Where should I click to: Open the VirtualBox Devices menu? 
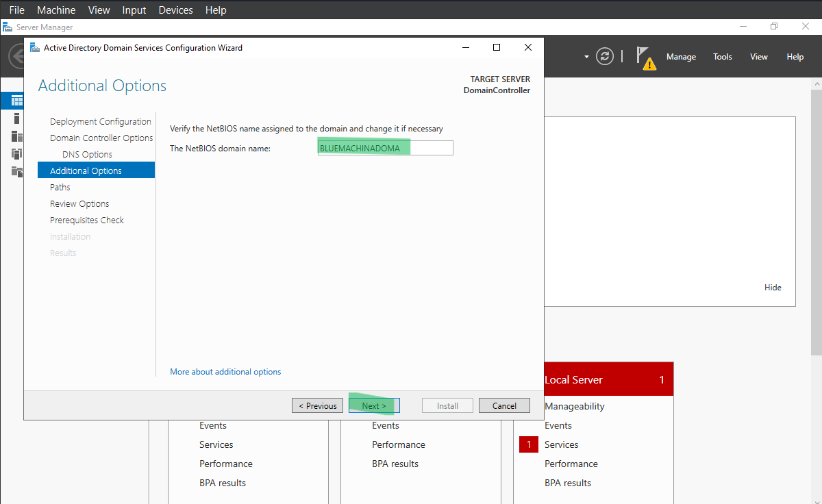175,10
